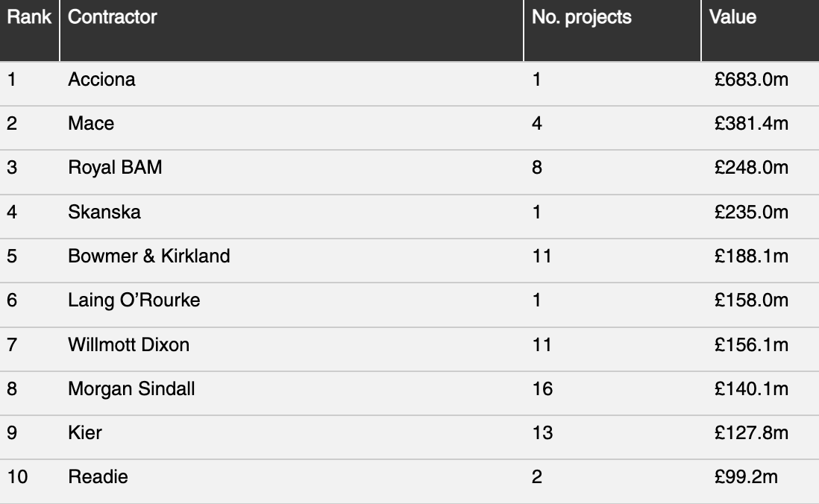Click the £683.0m value cell
The height and width of the screenshot is (504, 819).
pyautogui.click(x=751, y=79)
